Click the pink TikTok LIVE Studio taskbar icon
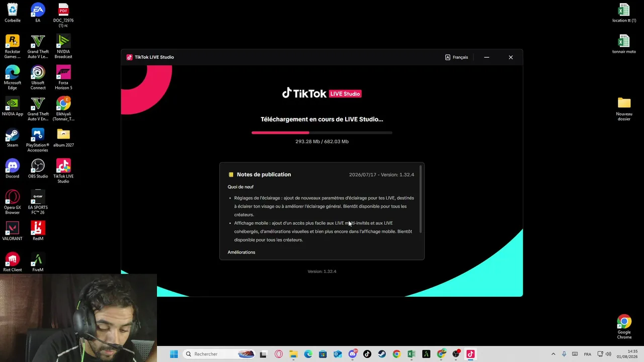The image size is (644, 362). (470, 354)
